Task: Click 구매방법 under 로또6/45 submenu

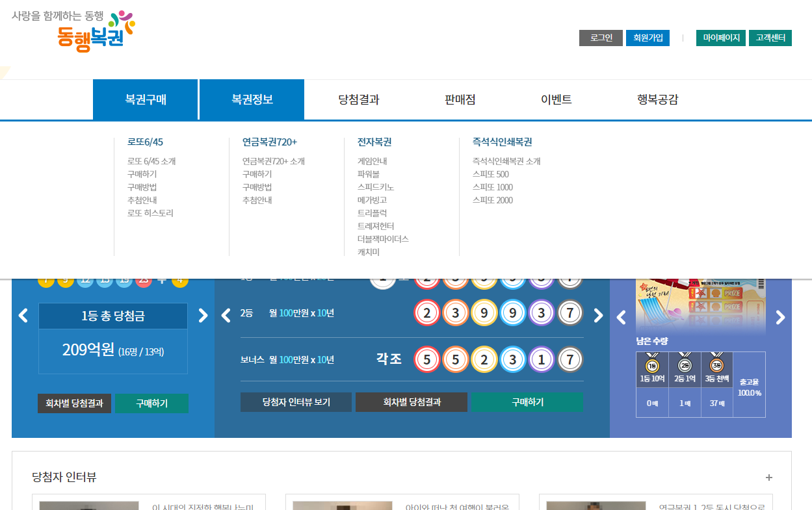Action: click(x=142, y=187)
